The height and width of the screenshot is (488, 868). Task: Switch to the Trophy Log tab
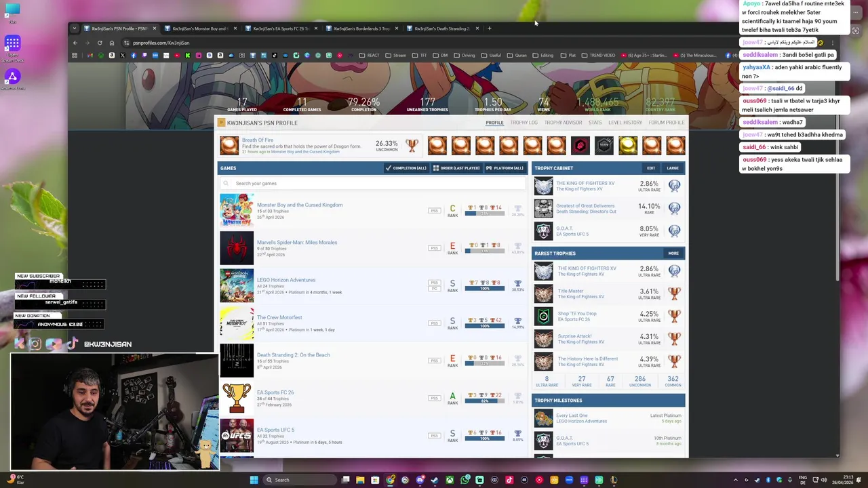coord(524,123)
